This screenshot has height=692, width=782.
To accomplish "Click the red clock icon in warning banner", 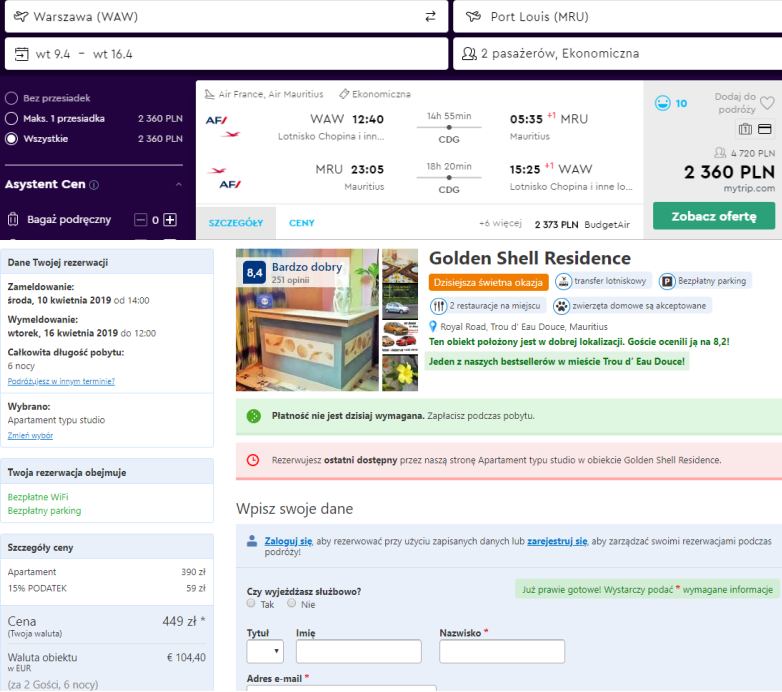I will [253, 460].
